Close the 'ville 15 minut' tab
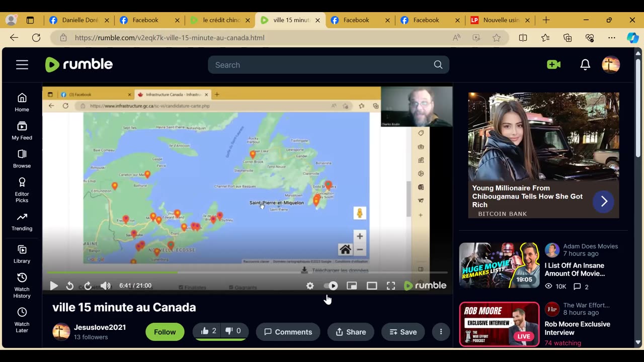 coord(317,20)
